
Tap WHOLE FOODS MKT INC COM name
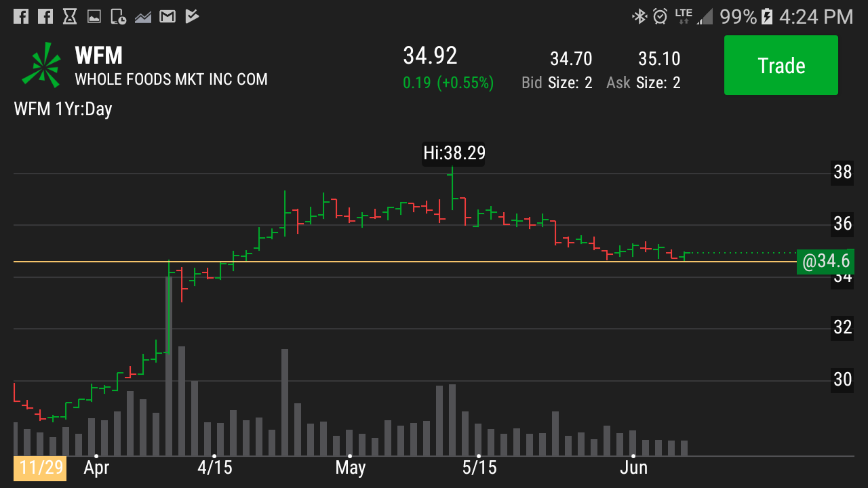point(171,79)
